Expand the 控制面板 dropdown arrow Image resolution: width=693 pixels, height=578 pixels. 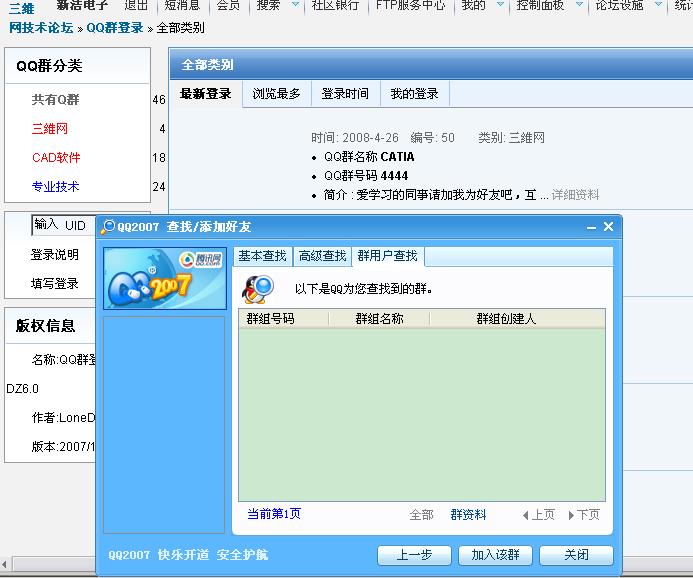[579, 4]
